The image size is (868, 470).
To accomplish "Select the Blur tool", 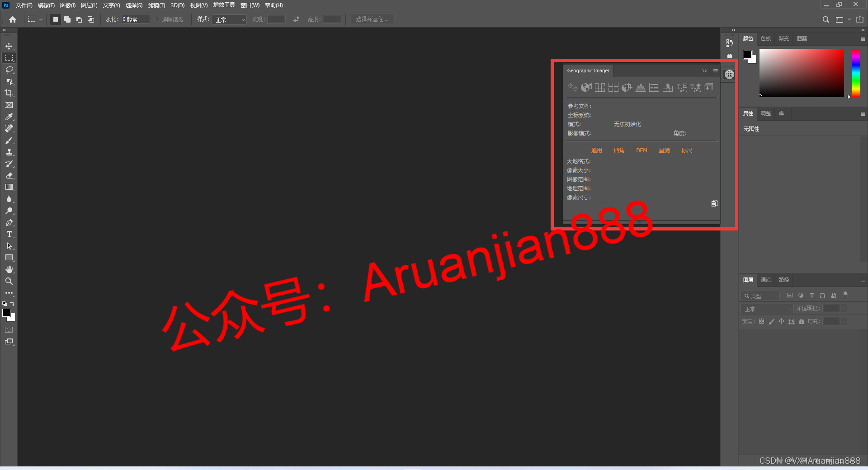I will pyautogui.click(x=9, y=199).
